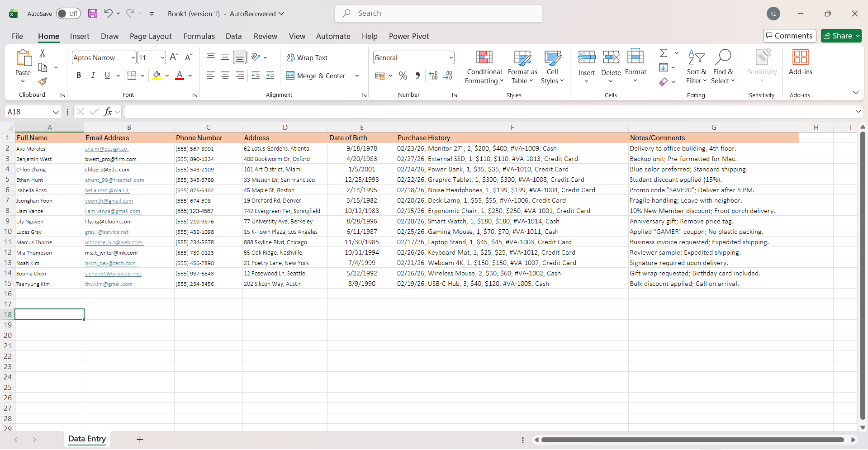This screenshot has width=868, height=450.
Task: Apply Comma Style number format
Action: (x=417, y=76)
